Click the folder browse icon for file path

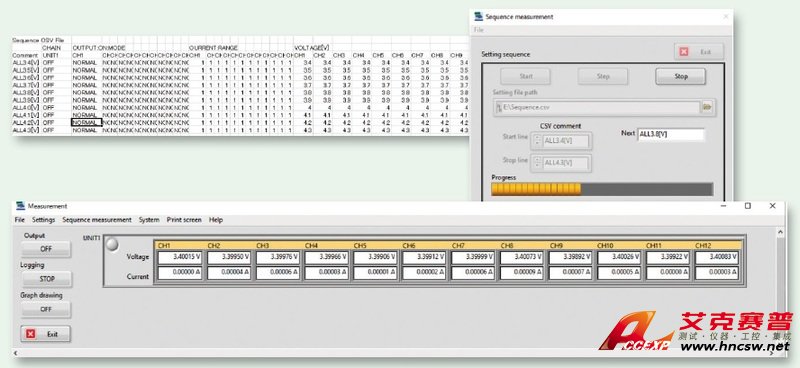[x=707, y=108]
